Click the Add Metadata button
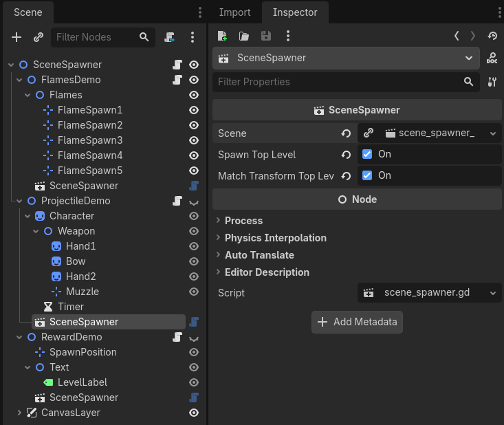Viewport: 504px width, 425px height. pos(357,322)
